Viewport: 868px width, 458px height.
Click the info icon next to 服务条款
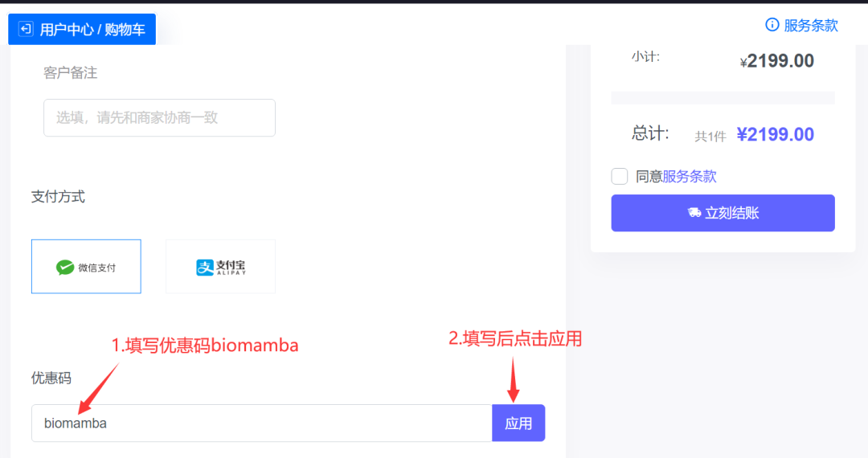click(772, 25)
